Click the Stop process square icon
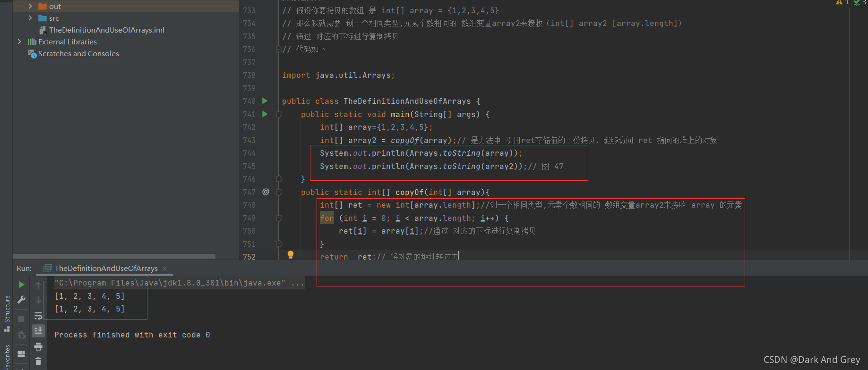This screenshot has width=868, height=370. [x=21, y=319]
